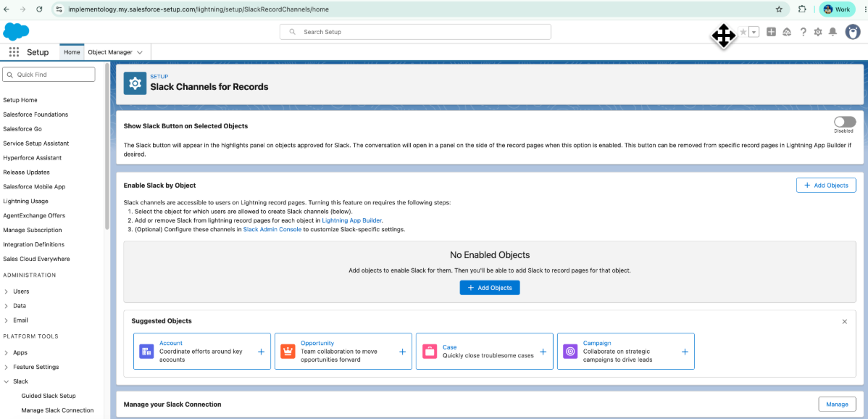Expand the Users tree node
This screenshot has width=868, height=419.
tap(6, 291)
